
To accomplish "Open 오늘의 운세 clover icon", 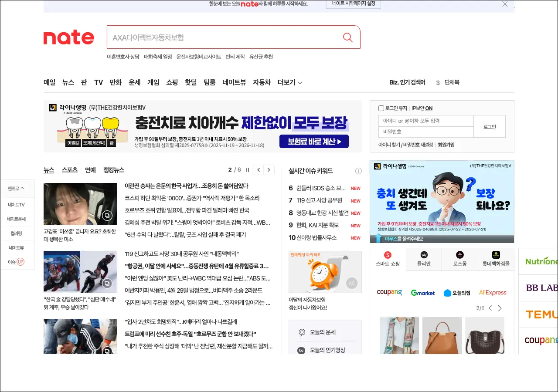I will (x=302, y=332).
